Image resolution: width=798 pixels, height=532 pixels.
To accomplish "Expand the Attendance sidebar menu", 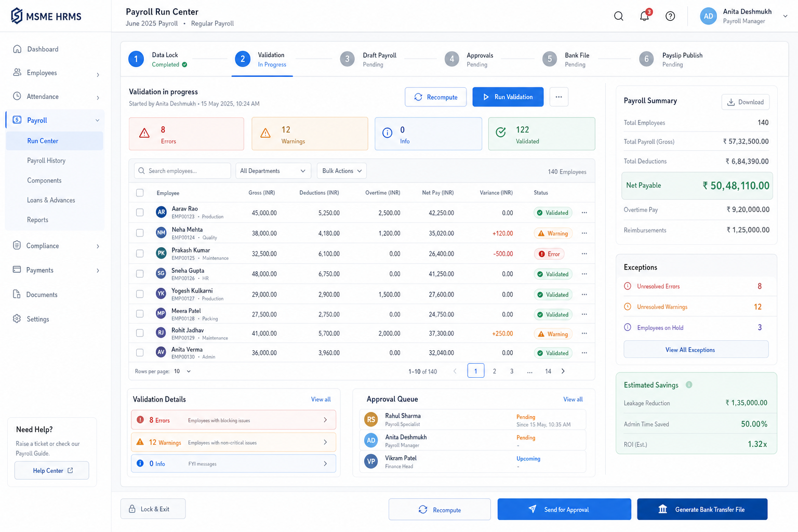I will click(98, 98).
